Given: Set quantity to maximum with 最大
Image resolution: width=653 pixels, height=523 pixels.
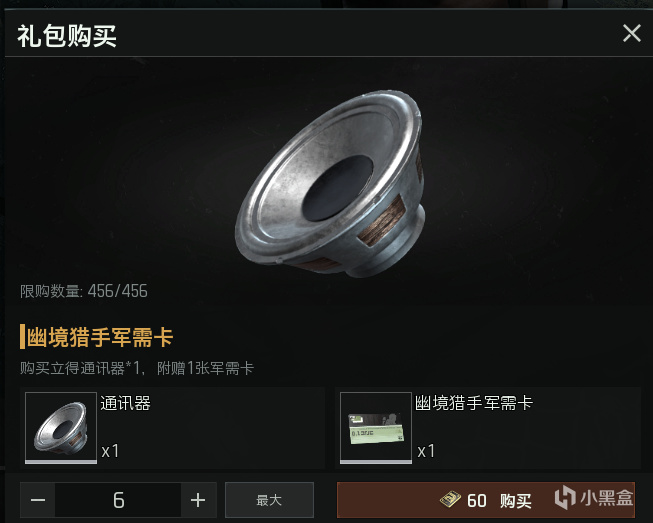Looking at the screenshot, I should [269, 500].
